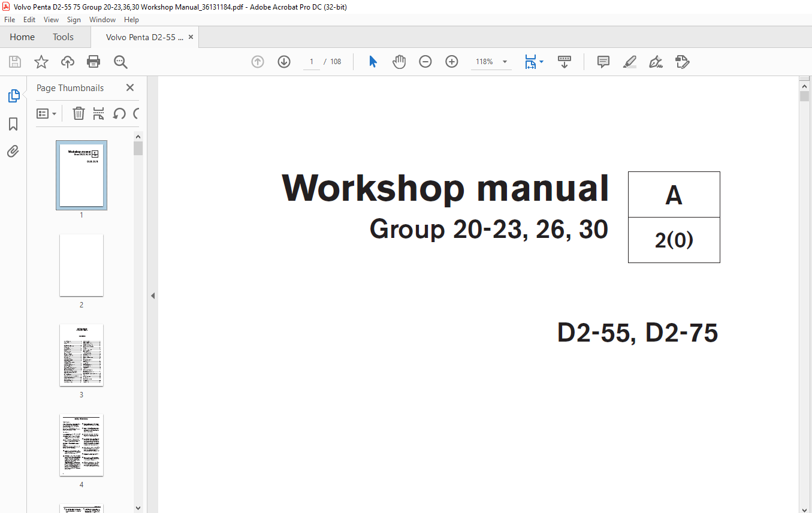
Task: Select the Volvo Penta D2-55 document tab
Action: 144,37
